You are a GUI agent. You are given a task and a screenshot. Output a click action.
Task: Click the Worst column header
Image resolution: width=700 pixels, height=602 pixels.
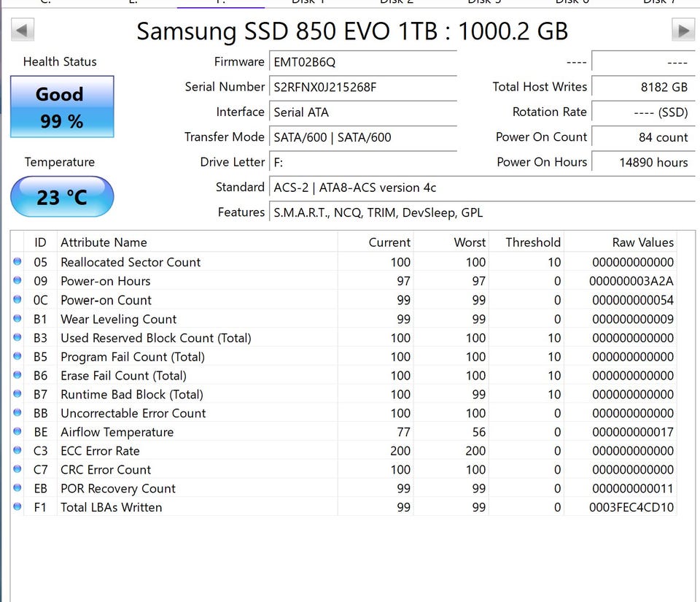pyautogui.click(x=451, y=242)
